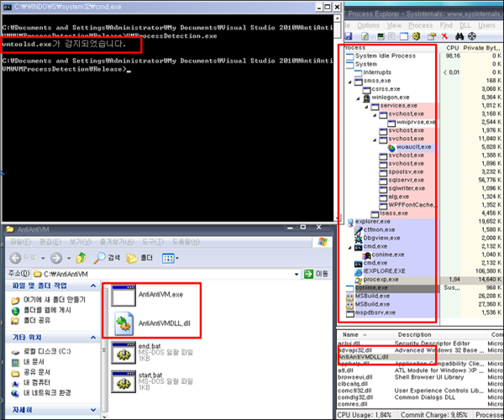Click the Up folder icon in AntiAntiVM explorer

[x=81, y=258]
